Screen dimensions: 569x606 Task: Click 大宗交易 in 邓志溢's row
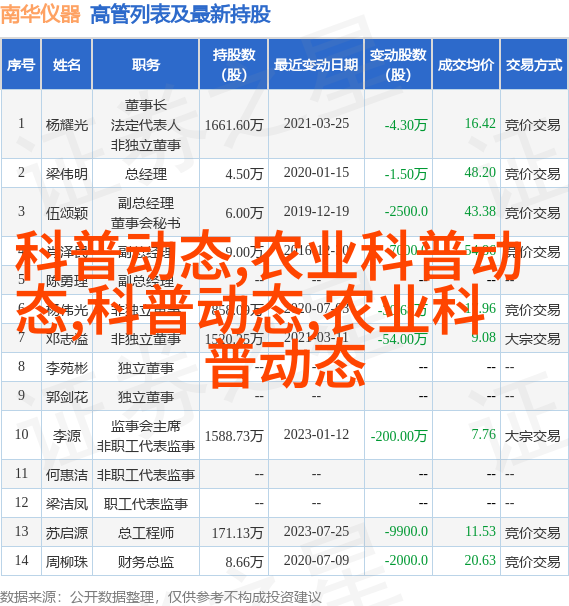[x=532, y=339]
